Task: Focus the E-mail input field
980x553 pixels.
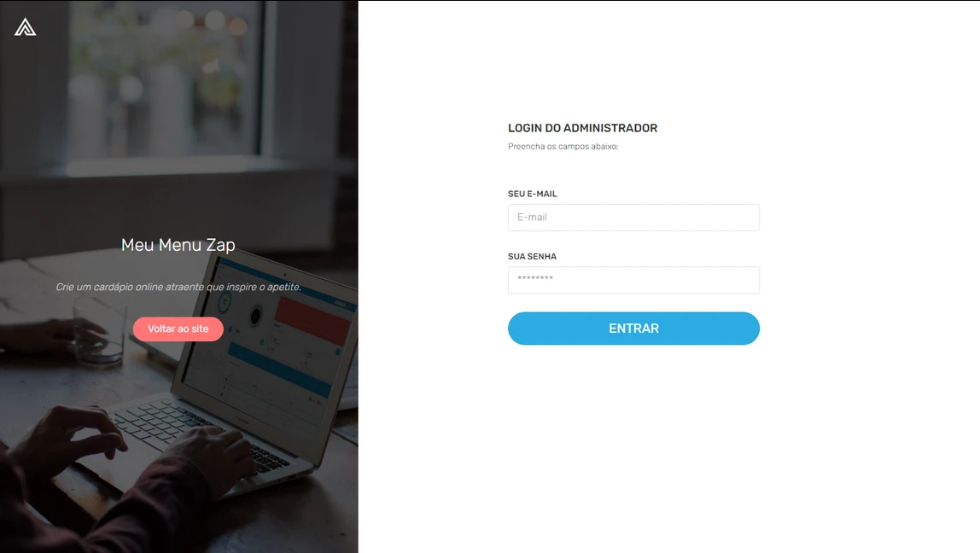Action: (633, 218)
